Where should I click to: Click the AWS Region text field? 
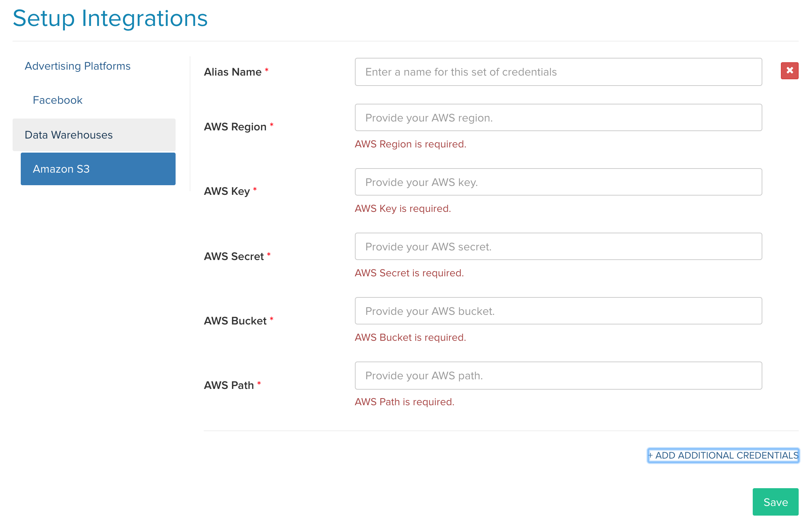pyautogui.click(x=558, y=117)
